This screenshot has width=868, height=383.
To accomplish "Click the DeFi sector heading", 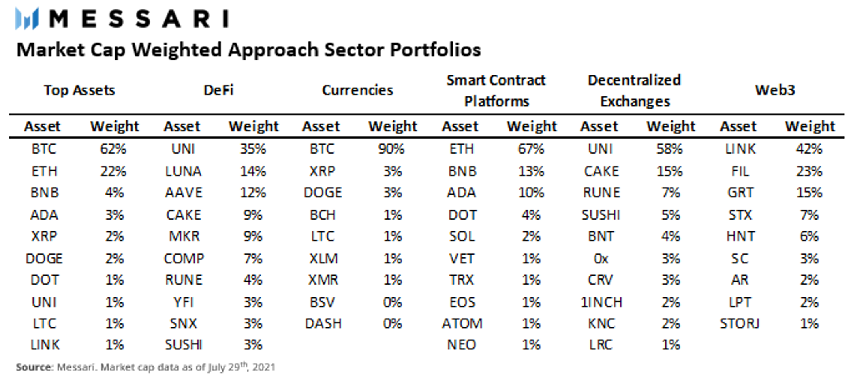I will coord(218,90).
